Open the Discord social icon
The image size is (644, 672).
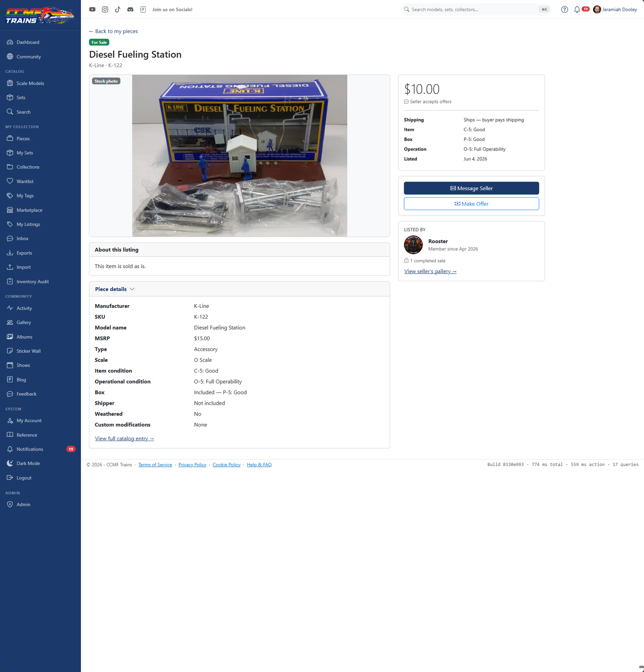(x=130, y=9)
